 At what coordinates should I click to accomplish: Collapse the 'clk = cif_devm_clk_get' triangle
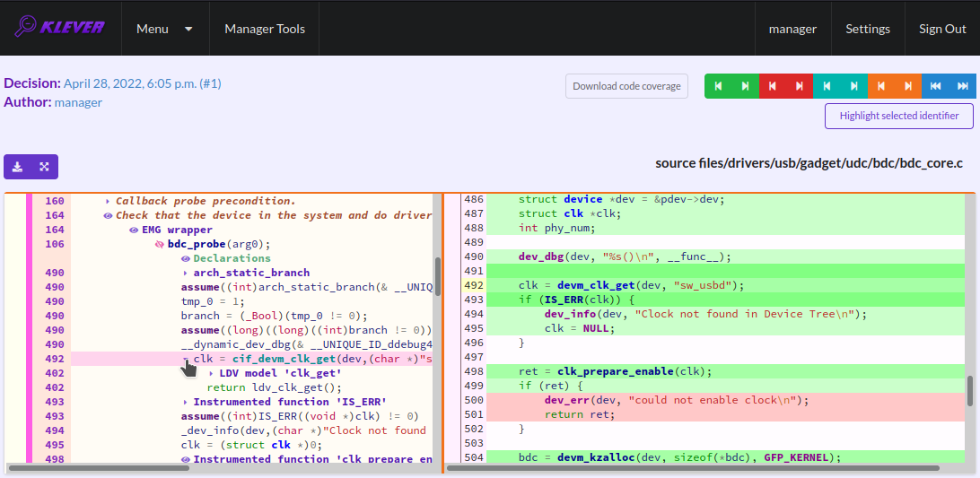(186, 360)
